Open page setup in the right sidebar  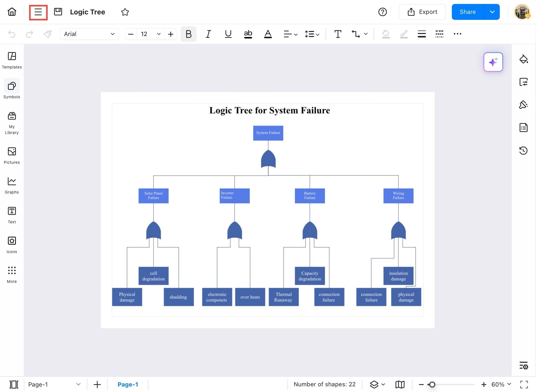[x=524, y=82]
